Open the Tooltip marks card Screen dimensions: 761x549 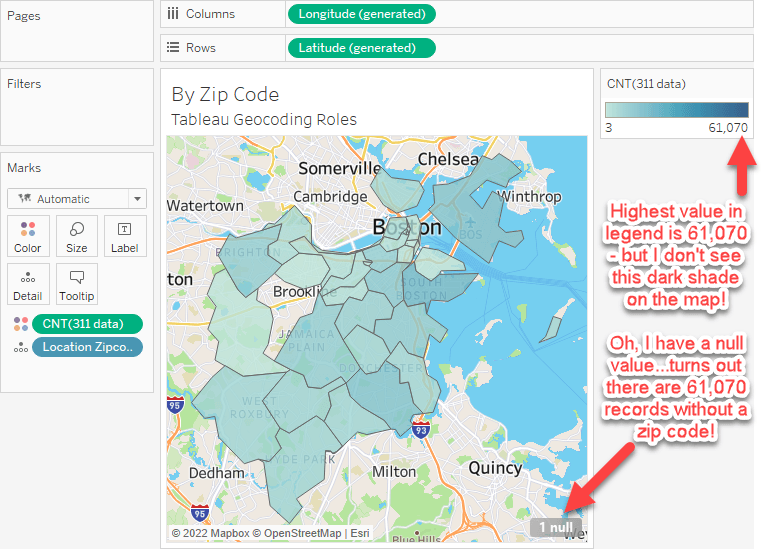(x=77, y=284)
